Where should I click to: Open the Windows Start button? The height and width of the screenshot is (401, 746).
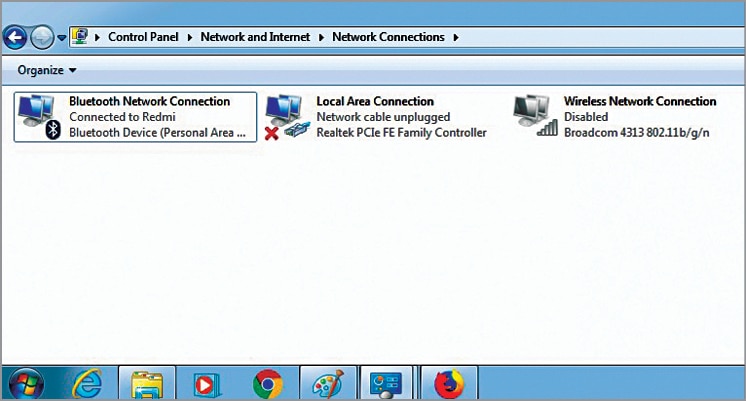point(25,383)
